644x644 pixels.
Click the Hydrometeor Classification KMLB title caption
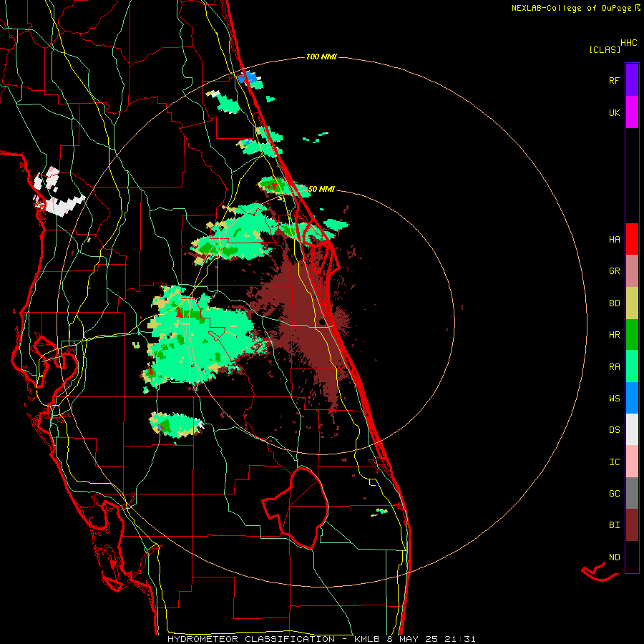coord(321,639)
